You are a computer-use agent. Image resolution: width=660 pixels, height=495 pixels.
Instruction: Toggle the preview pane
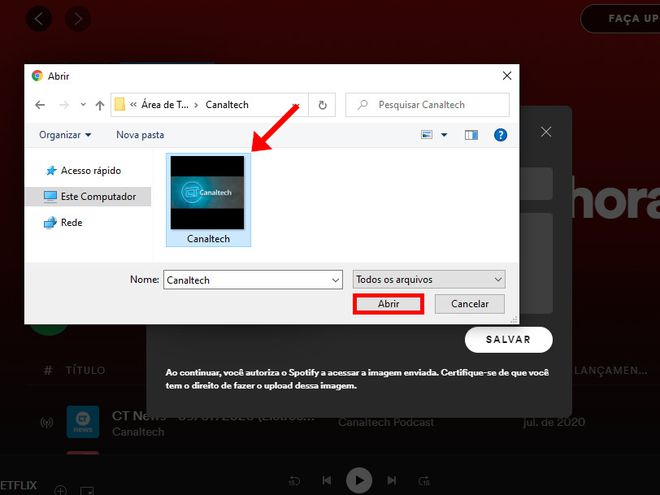[x=471, y=135]
